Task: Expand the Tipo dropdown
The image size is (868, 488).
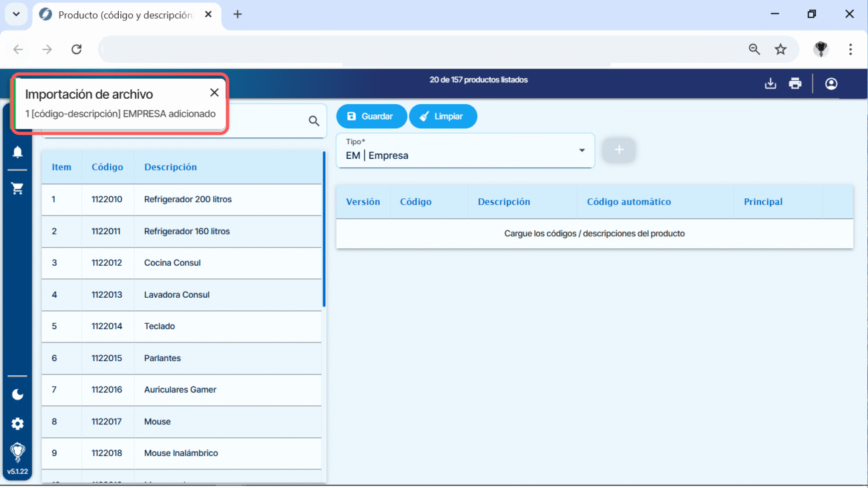Action: 582,151
